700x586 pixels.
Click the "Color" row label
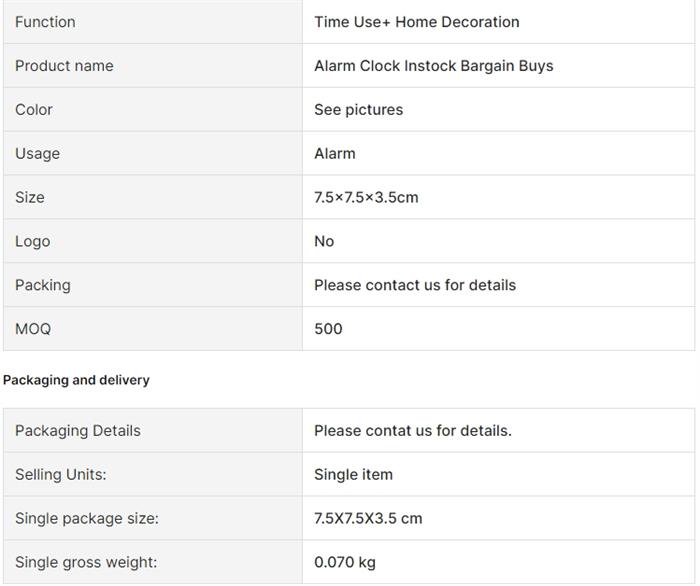coord(34,110)
